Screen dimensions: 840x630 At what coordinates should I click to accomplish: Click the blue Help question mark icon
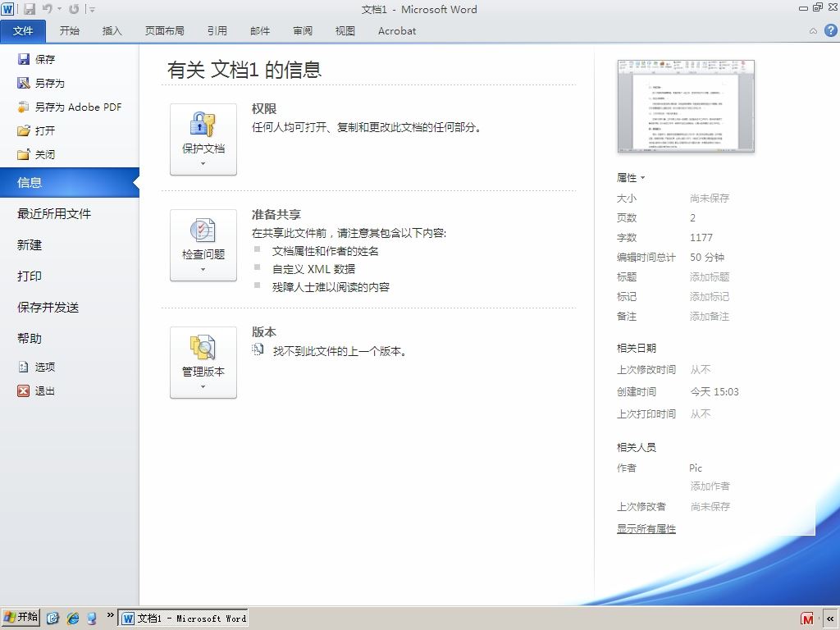click(830, 30)
